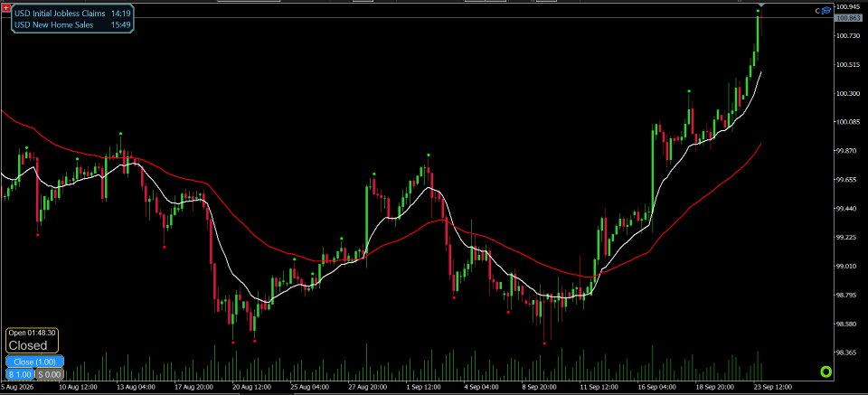Click the 16 Sep 04:00 time label

pyautogui.click(x=656, y=387)
